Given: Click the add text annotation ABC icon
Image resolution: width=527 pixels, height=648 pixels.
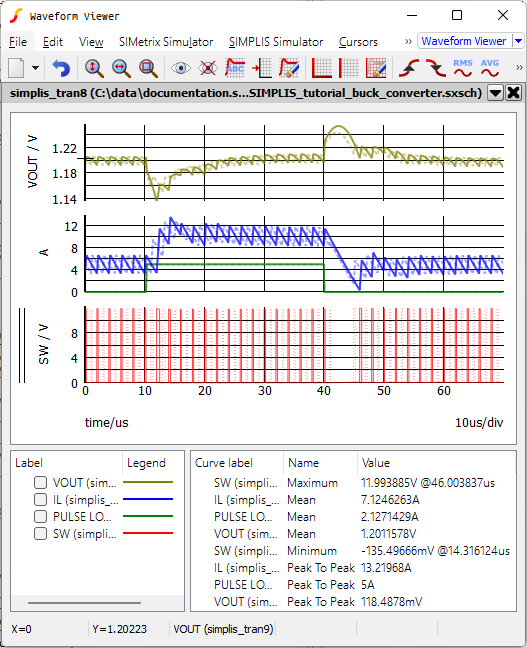Looking at the screenshot, I should tap(235, 68).
